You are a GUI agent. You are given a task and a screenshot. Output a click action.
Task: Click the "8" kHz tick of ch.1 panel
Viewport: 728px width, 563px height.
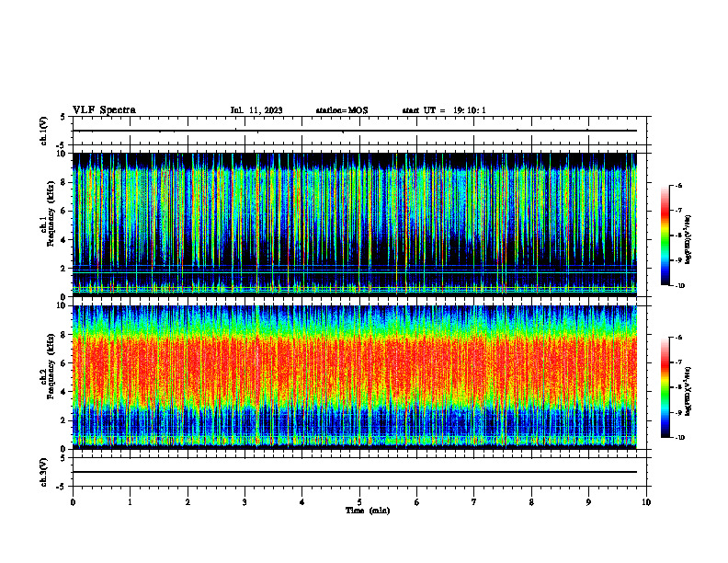click(64, 182)
